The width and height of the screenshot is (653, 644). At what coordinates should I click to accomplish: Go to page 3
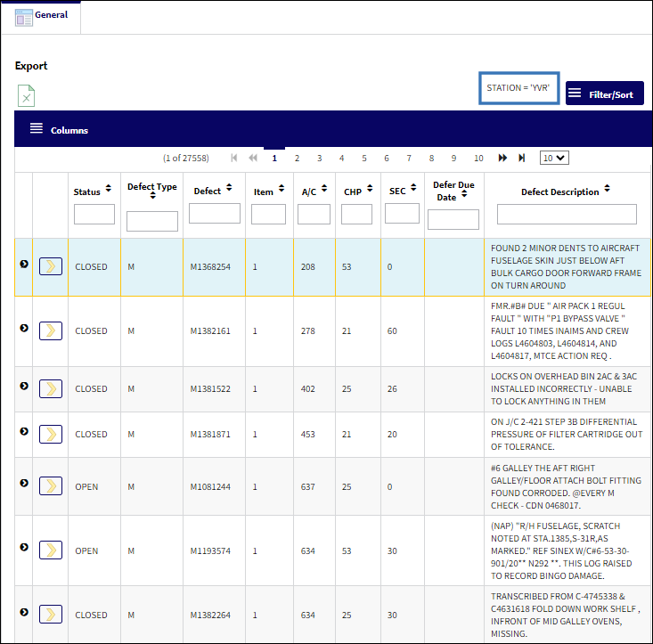pyautogui.click(x=320, y=159)
